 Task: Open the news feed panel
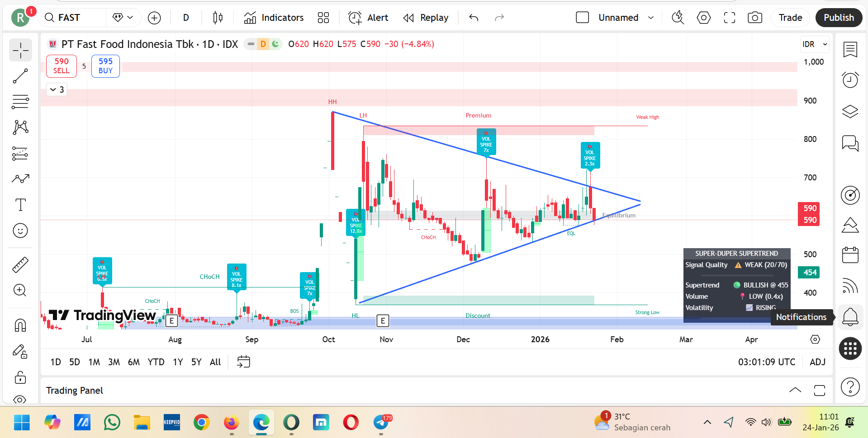click(850, 286)
